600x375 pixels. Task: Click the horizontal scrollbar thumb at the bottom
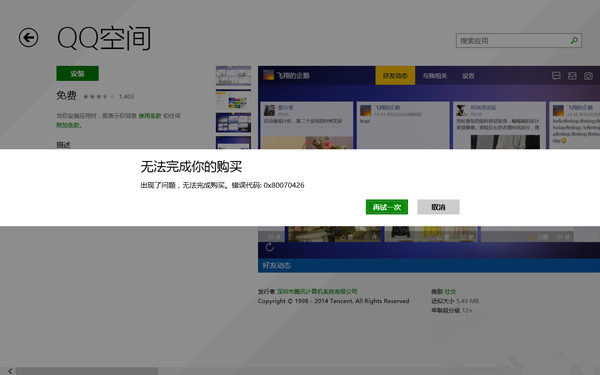tap(87, 371)
